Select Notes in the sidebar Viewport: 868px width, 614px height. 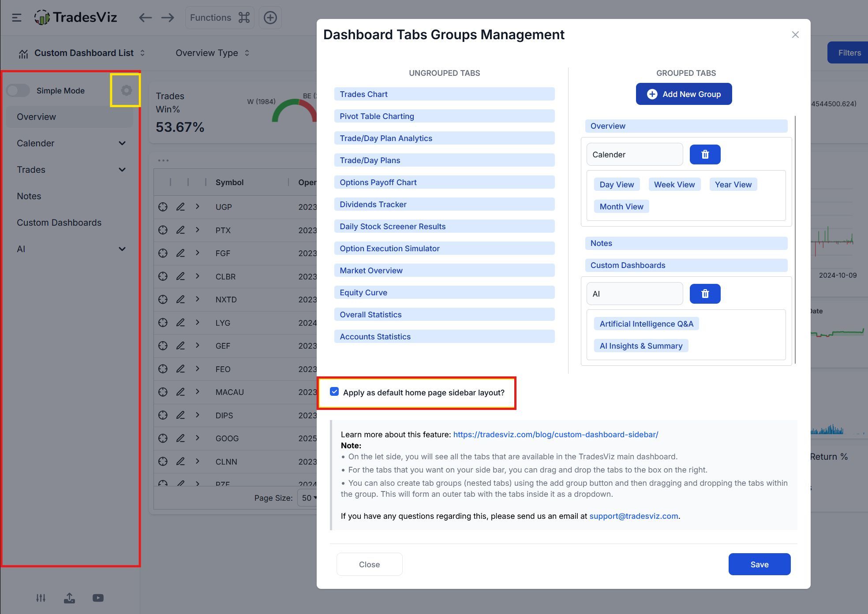click(x=29, y=196)
